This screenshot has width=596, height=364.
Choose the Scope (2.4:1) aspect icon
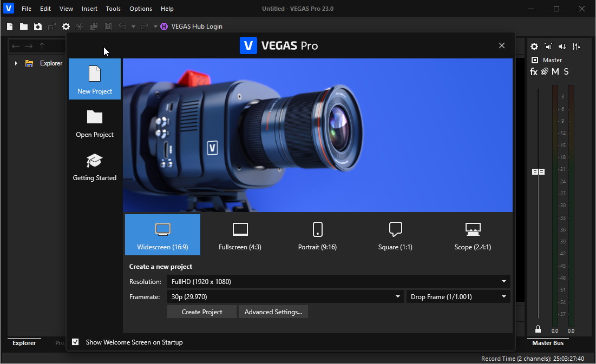click(473, 235)
